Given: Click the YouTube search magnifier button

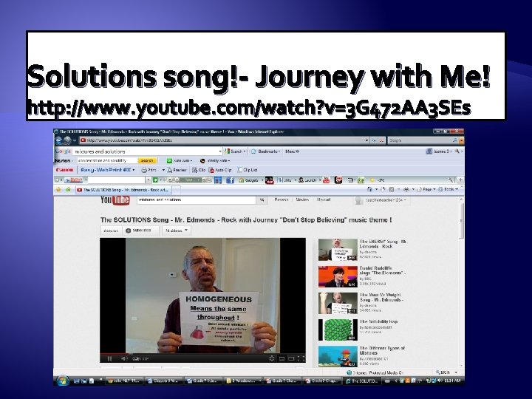Looking at the screenshot, I should (x=262, y=199).
